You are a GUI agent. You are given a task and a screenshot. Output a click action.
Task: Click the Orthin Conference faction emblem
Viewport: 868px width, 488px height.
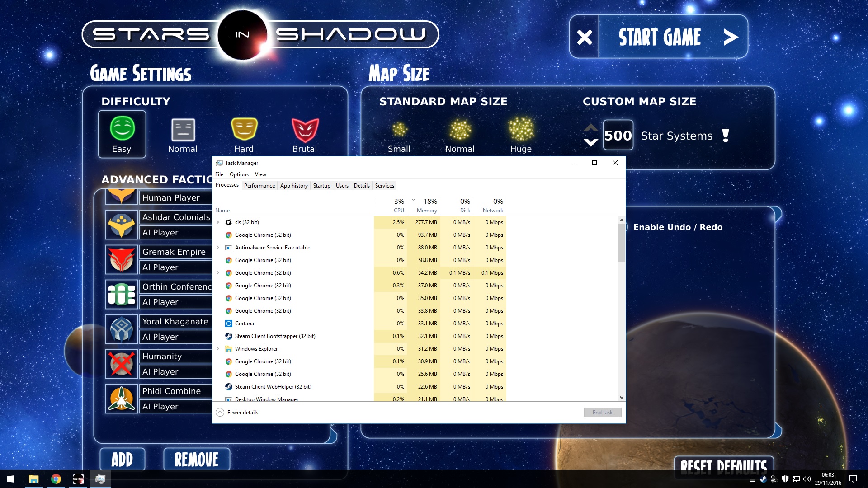[x=122, y=295]
